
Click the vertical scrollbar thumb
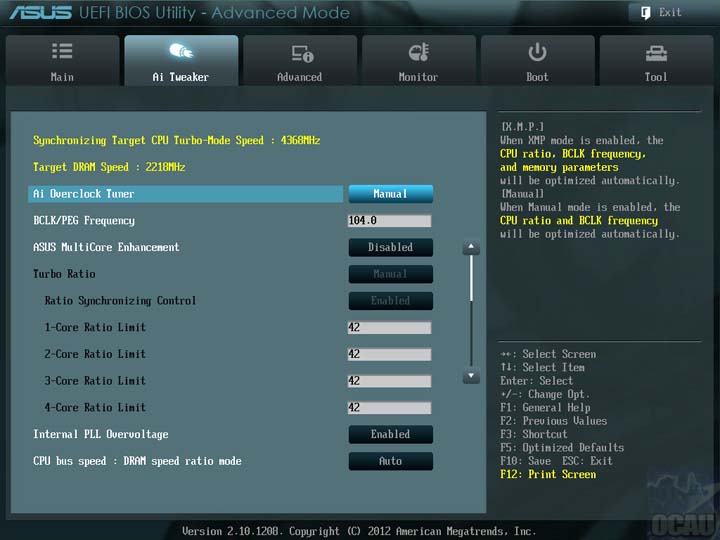pyautogui.click(x=471, y=278)
